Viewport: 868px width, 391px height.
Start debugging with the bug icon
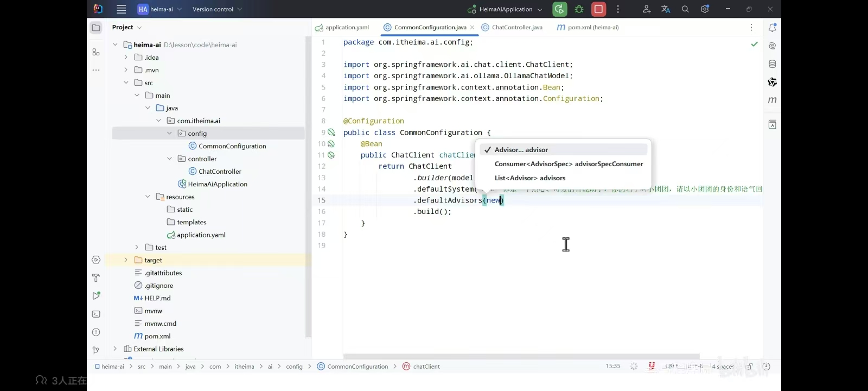coord(579,9)
